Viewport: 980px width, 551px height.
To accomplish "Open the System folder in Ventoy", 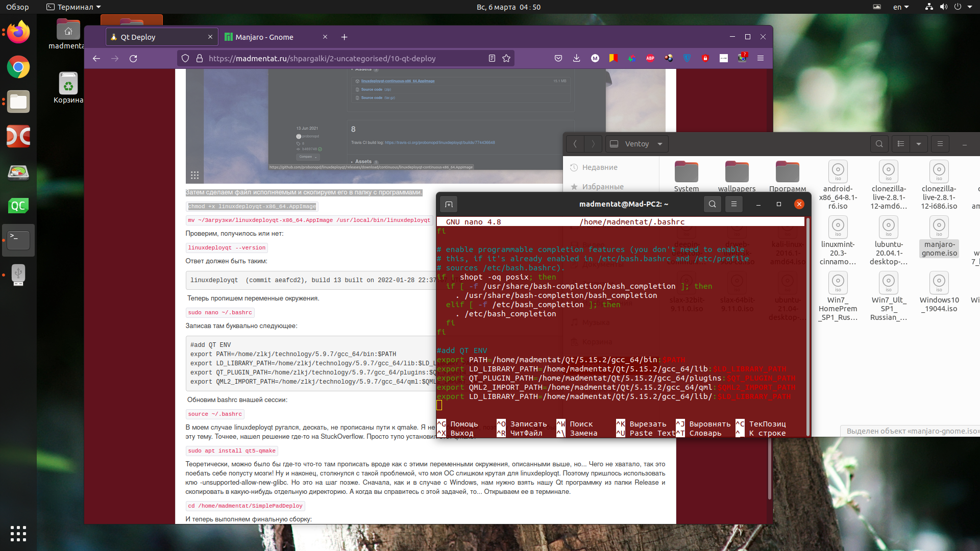I will pyautogui.click(x=687, y=177).
